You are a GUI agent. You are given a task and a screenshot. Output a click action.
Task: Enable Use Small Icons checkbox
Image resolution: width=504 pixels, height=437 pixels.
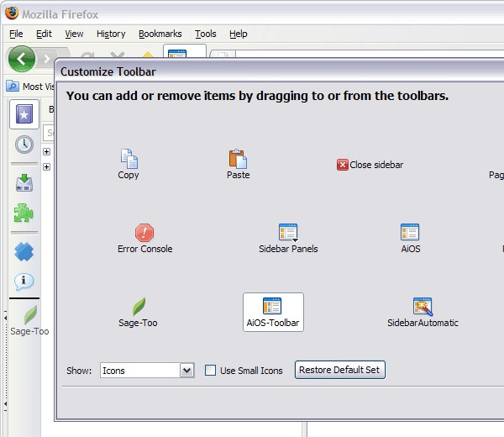[x=210, y=370]
